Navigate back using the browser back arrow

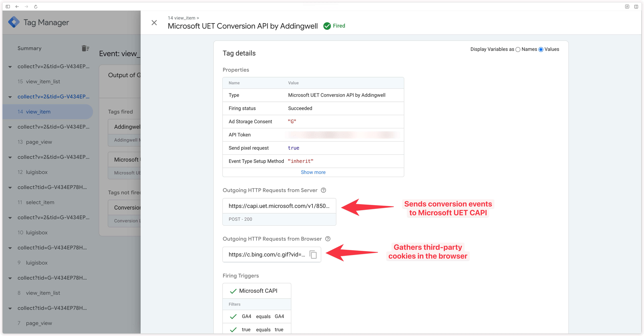point(17,7)
